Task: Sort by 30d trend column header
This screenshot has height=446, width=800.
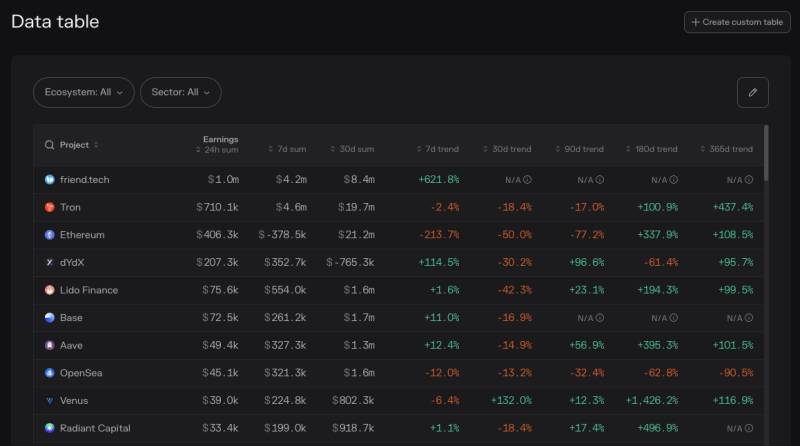Action: pyautogui.click(x=507, y=149)
